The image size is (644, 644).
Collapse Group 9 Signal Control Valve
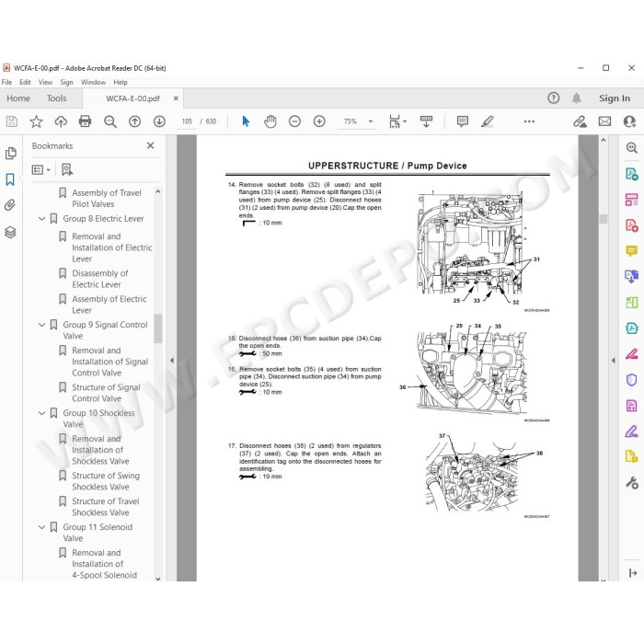(42, 325)
